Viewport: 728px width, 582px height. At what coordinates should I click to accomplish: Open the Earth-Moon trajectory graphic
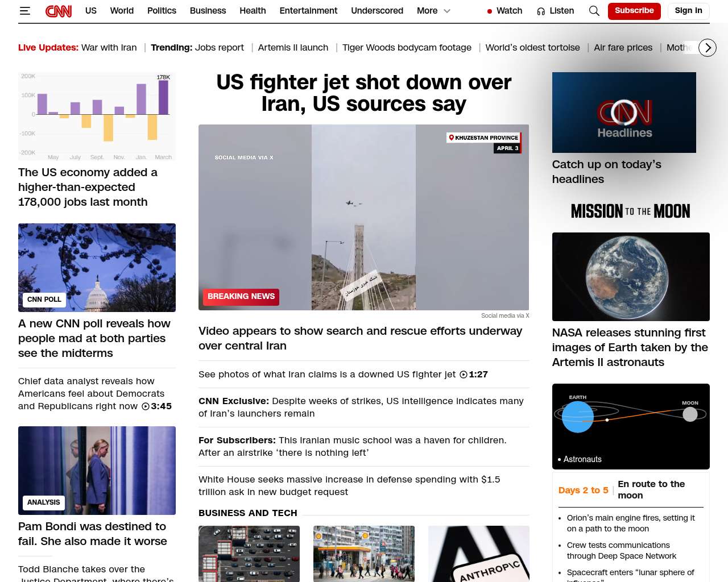(631, 426)
